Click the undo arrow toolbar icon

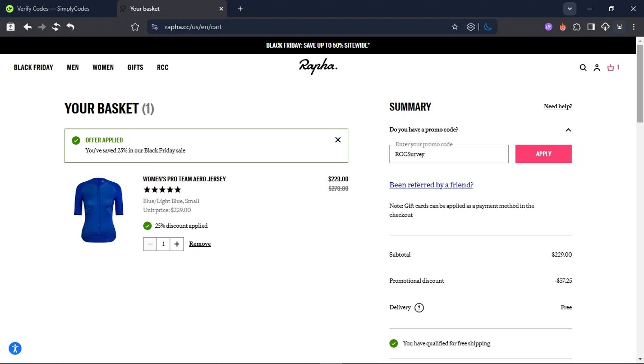tap(70, 27)
